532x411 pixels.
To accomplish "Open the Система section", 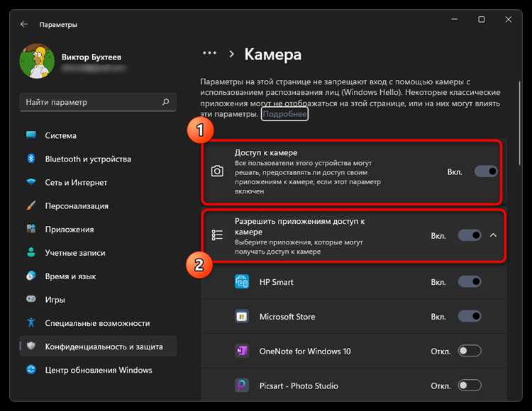I will click(x=98, y=135).
